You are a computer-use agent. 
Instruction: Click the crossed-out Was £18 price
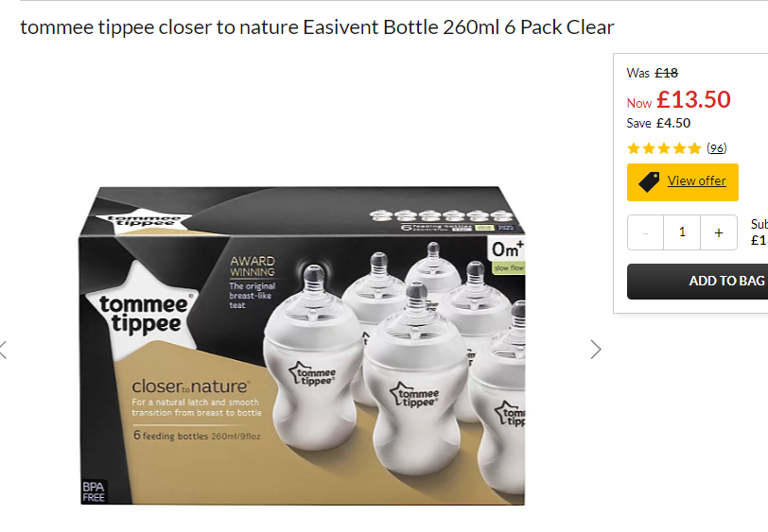(653, 73)
